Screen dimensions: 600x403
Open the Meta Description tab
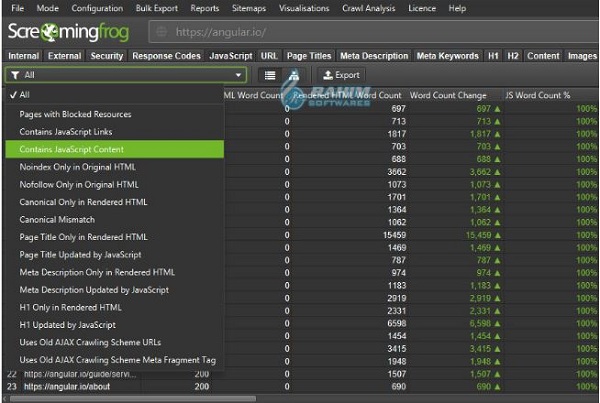374,56
